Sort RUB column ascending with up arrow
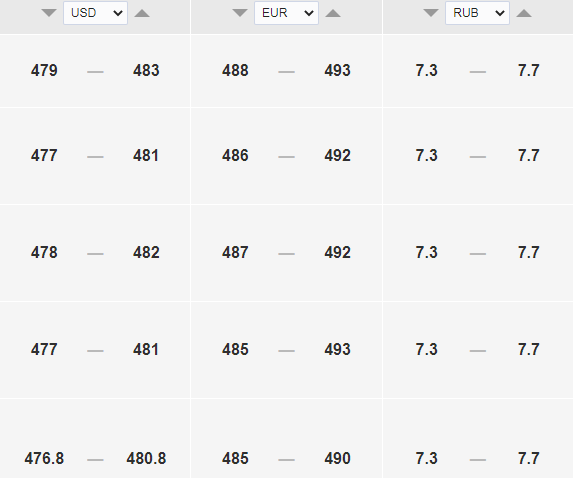This screenshot has width=573, height=478. click(524, 13)
